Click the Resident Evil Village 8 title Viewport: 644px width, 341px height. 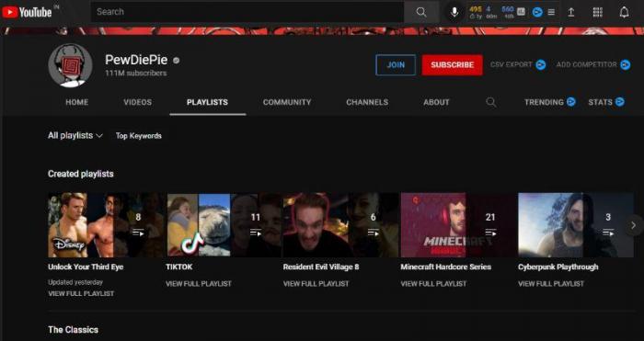(321, 267)
